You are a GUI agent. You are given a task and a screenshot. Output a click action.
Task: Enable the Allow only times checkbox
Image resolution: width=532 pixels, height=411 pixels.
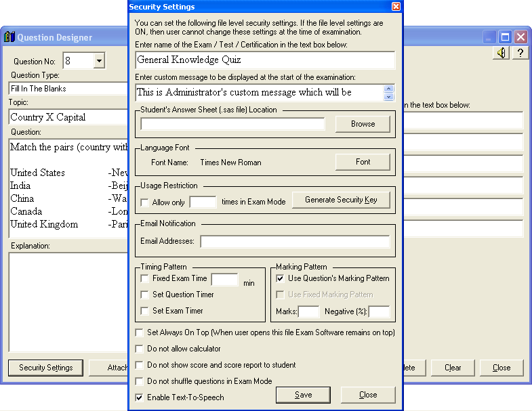(x=144, y=202)
